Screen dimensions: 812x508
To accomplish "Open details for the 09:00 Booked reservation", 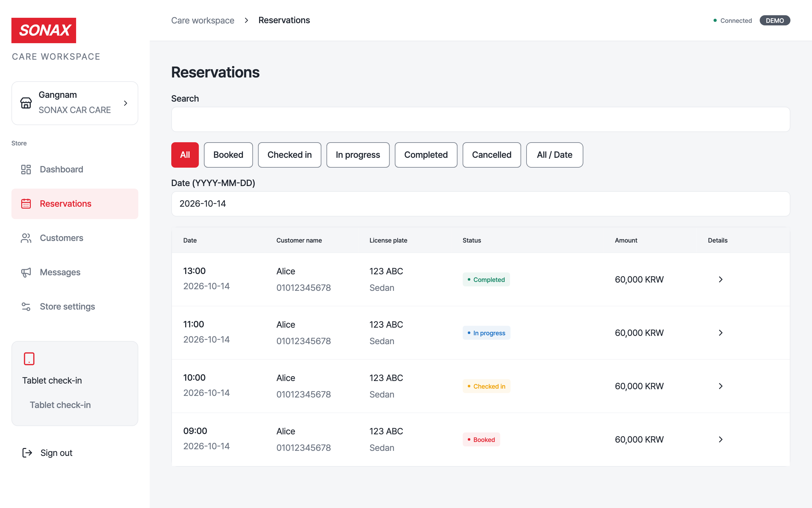I will [720, 439].
